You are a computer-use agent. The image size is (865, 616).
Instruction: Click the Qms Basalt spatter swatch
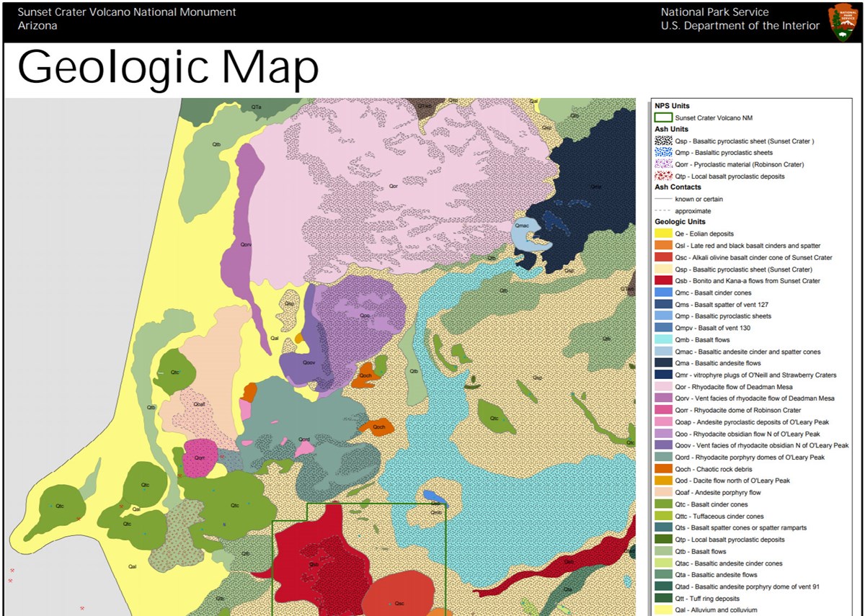[663, 305]
